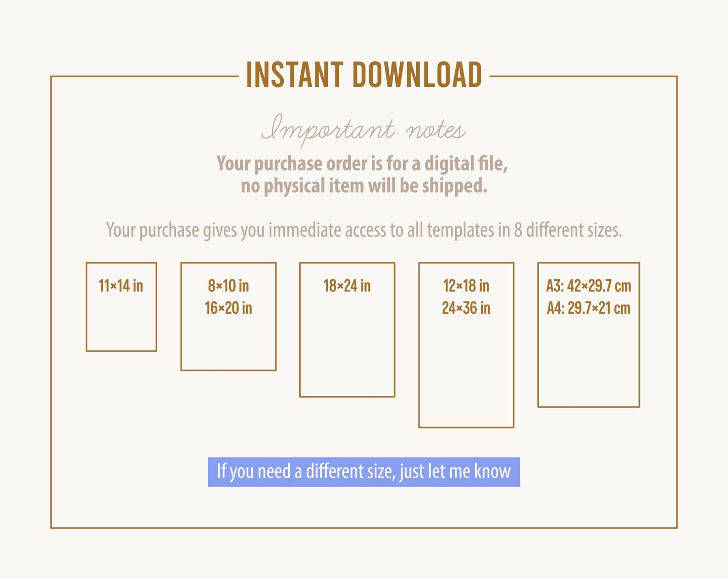Select the 16×20 in label
728x579 pixels.
tap(228, 308)
